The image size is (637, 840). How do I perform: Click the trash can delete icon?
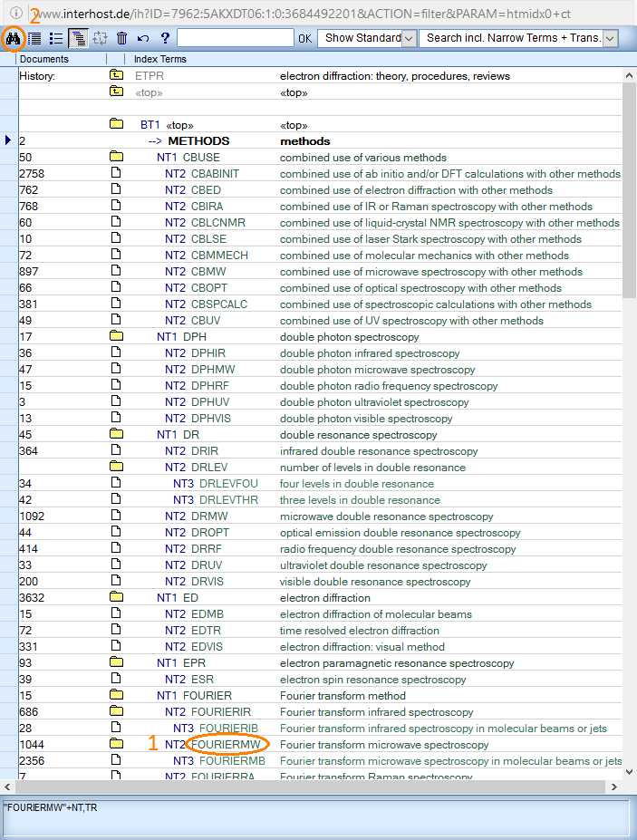click(x=121, y=38)
